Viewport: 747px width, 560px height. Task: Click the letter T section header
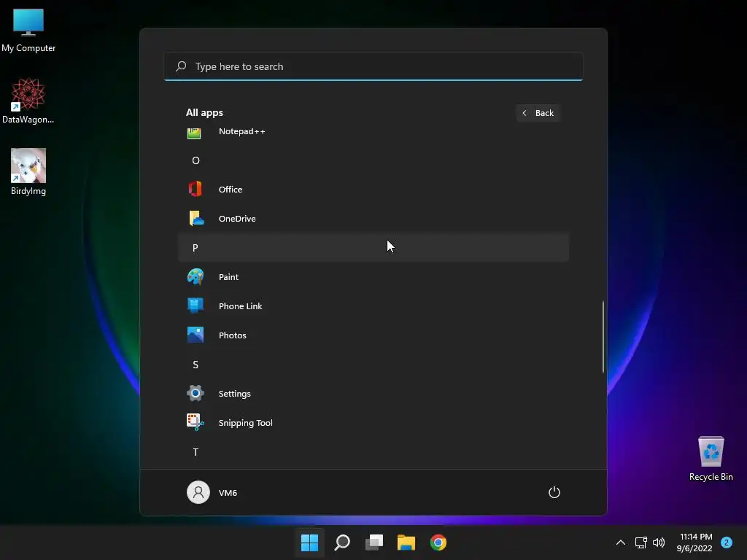[x=196, y=452]
